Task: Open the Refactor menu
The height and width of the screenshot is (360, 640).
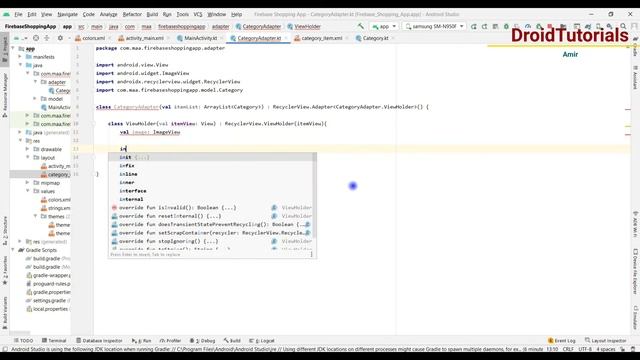Action: point(132,14)
